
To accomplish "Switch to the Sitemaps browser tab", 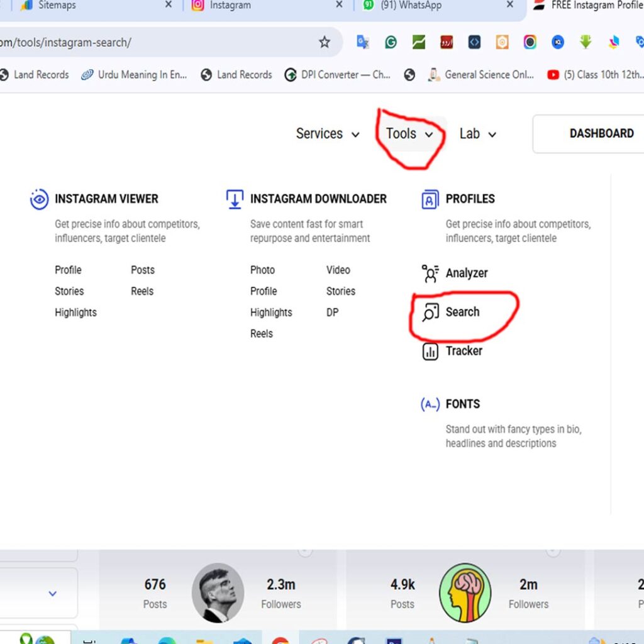I will [x=57, y=6].
